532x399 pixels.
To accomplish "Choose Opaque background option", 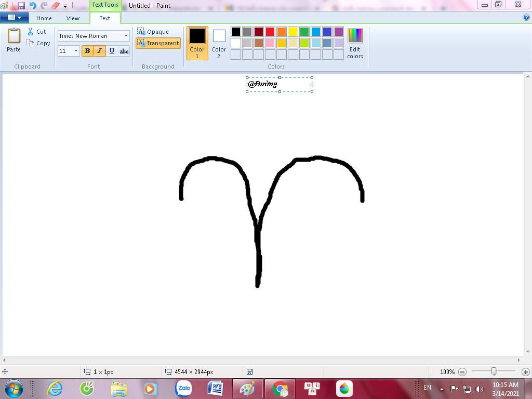I will click(153, 32).
